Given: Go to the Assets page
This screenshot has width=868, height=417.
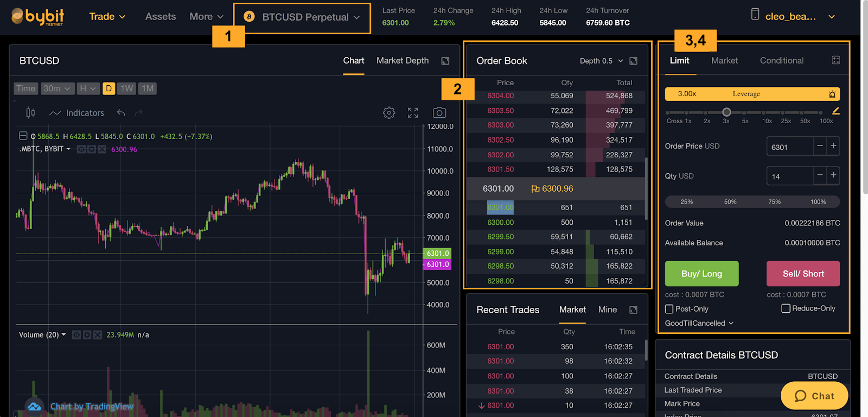Looking at the screenshot, I should (161, 17).
